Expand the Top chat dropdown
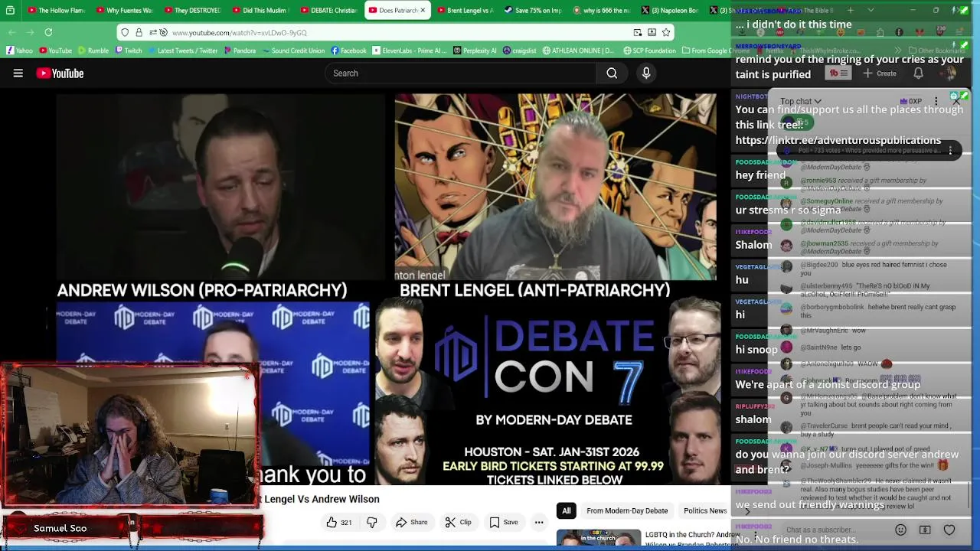This screenshot has width=980, height=551. click(801, 101)
